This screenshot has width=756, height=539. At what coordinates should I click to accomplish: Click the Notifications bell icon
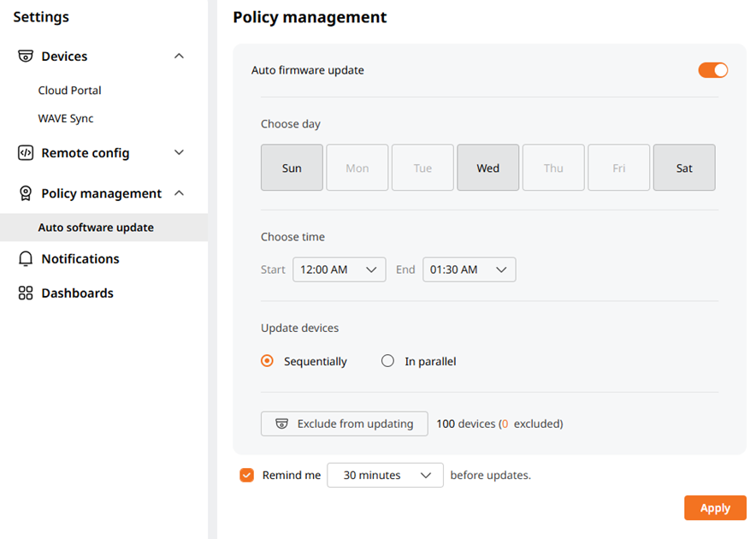pyautogui.click(x=26, y=258)
